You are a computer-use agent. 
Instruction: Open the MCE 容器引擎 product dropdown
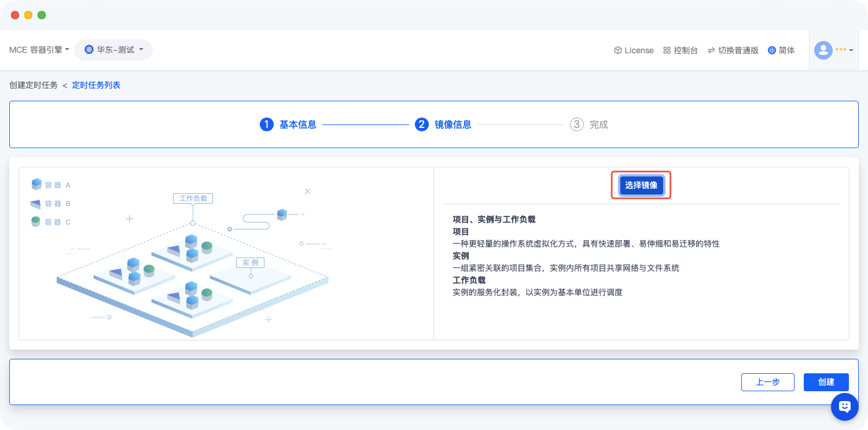(x=39, y=50)
